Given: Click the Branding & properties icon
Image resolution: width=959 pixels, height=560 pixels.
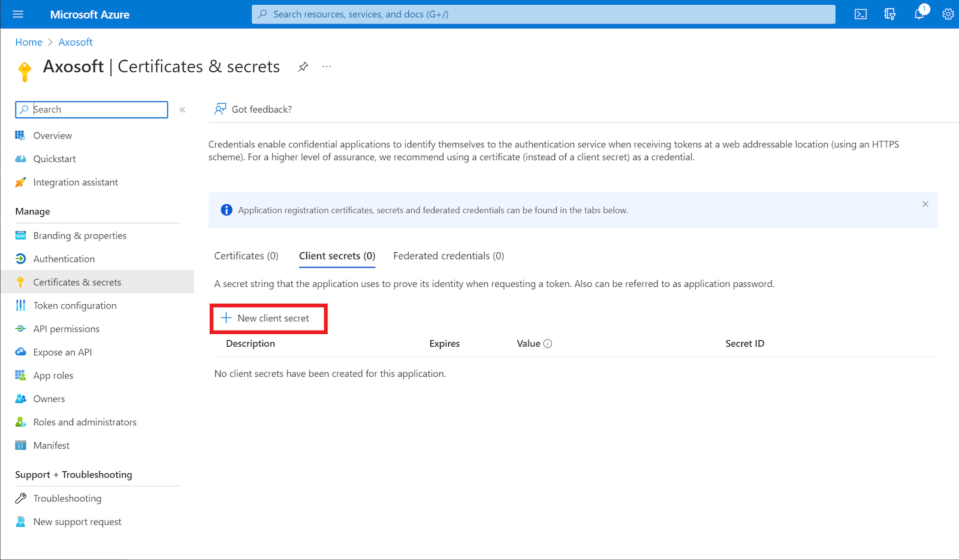Looking at the screenshot, I should 20,235.
